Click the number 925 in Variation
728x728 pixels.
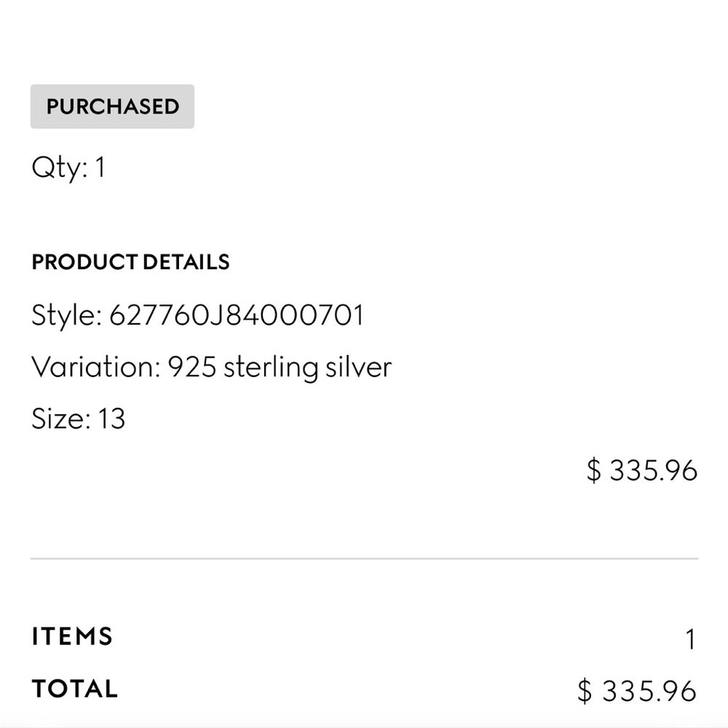[x=192, y=367]
